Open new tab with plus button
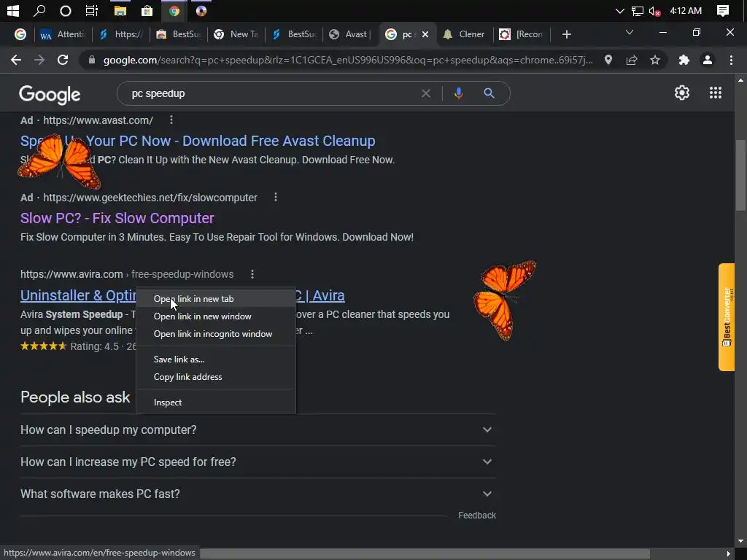Screen dimensions: 747x560 566,34
